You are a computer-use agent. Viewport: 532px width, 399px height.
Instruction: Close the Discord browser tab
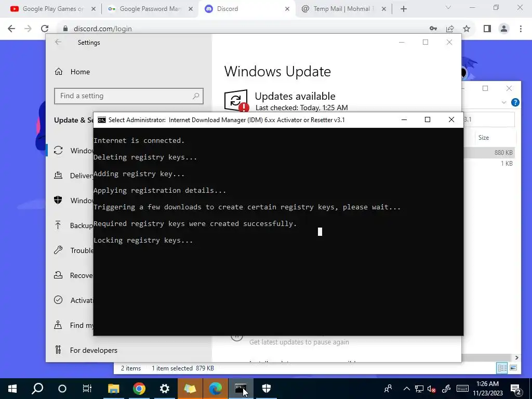click(287, 9)
